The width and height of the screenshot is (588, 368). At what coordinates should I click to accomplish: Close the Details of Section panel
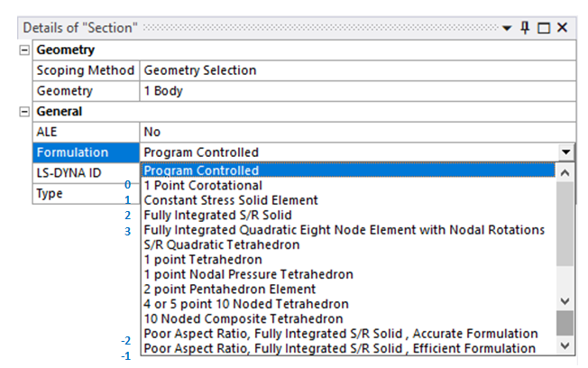pos(562,28)
